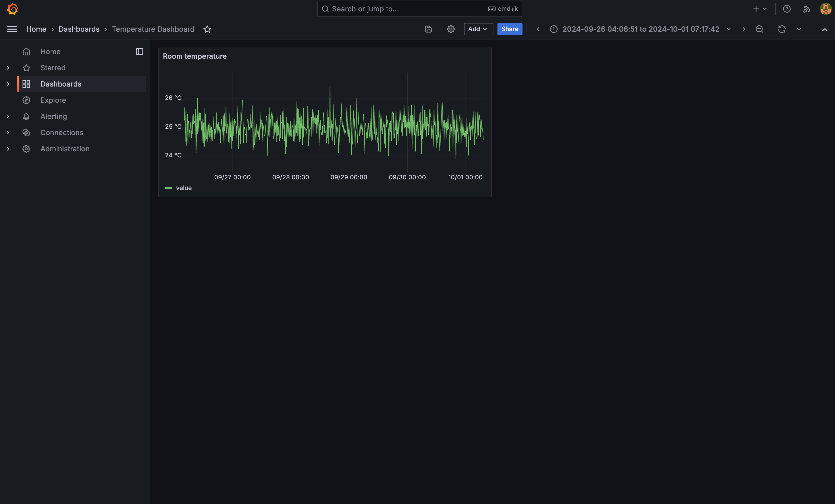Refresh the dashboard
The image size is (835, 504).
click(x=781, y=29)
